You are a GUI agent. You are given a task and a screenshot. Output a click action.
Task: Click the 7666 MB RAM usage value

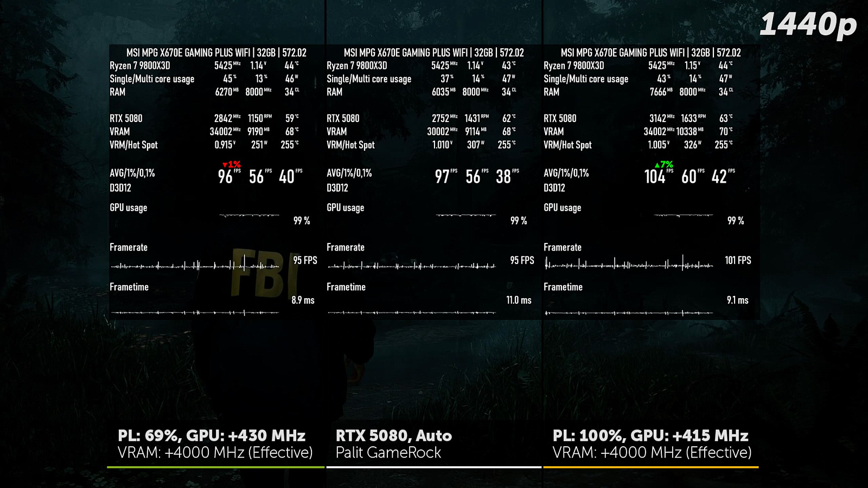(661, 92)
